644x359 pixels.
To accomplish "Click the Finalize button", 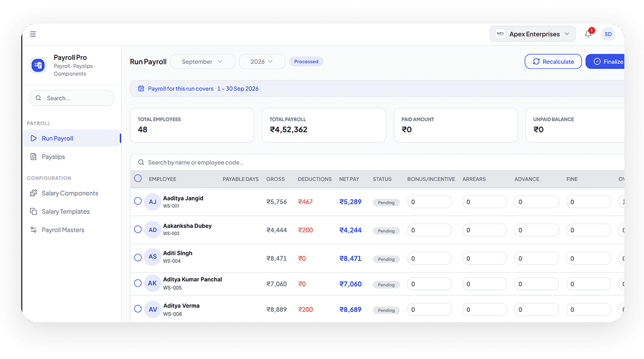I will (x=605, y=62).
